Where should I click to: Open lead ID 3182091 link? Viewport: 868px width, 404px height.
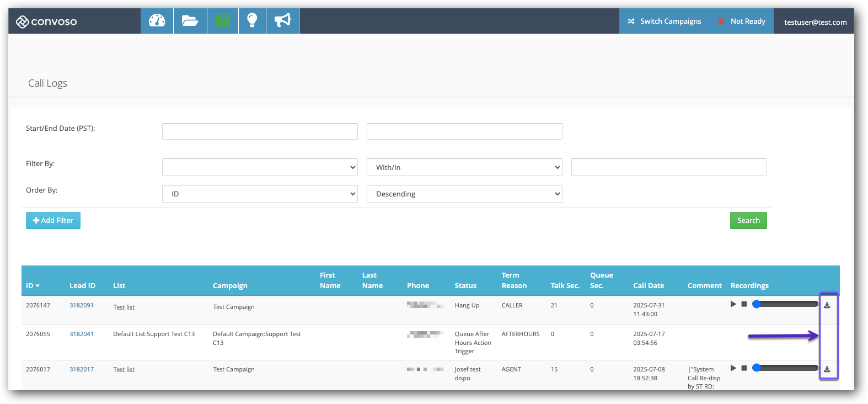tap(82, 305)
